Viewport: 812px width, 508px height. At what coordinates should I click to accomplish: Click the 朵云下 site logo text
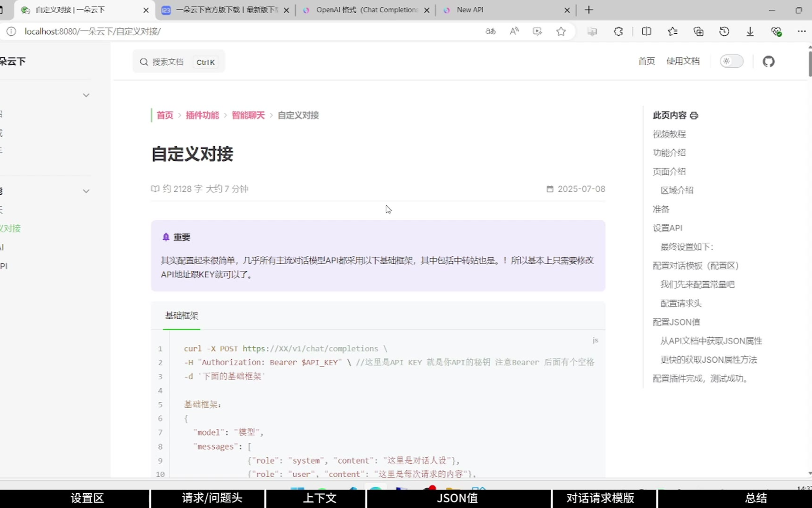(x=13, y=62)
